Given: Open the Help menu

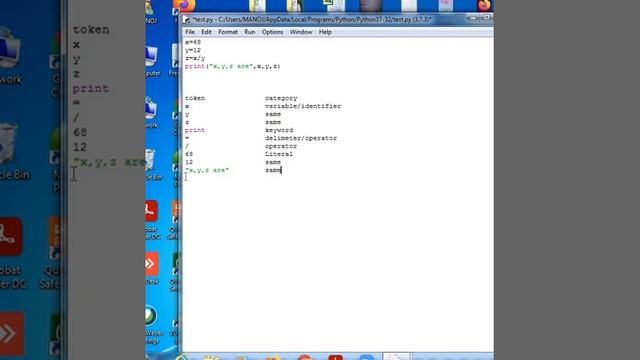Looking at the screenshot, I should pos(325,32).
